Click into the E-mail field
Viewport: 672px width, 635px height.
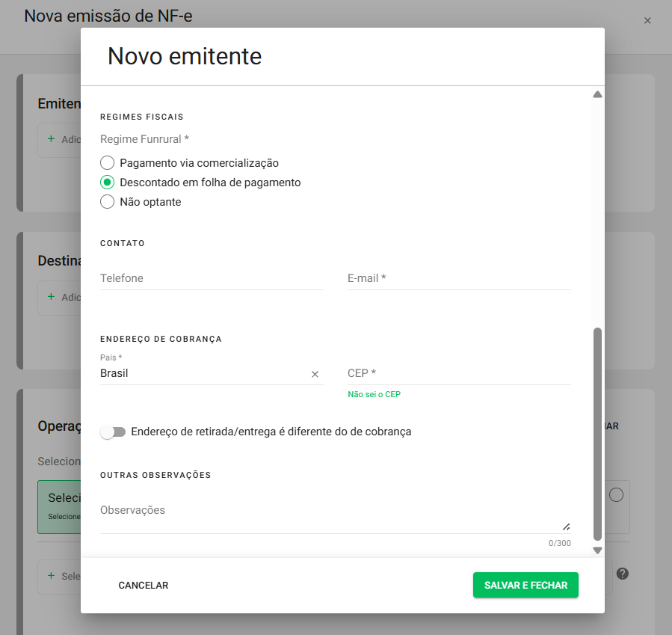(459, 278)
